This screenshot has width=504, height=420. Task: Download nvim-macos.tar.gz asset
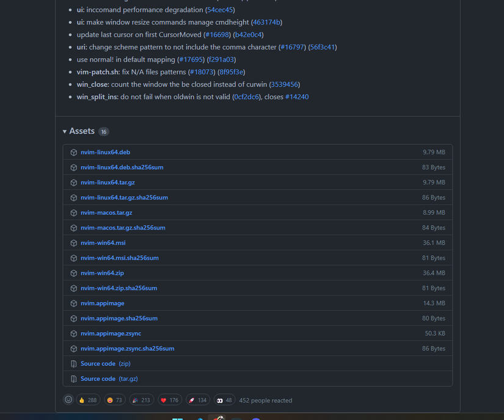coord(106,212)
